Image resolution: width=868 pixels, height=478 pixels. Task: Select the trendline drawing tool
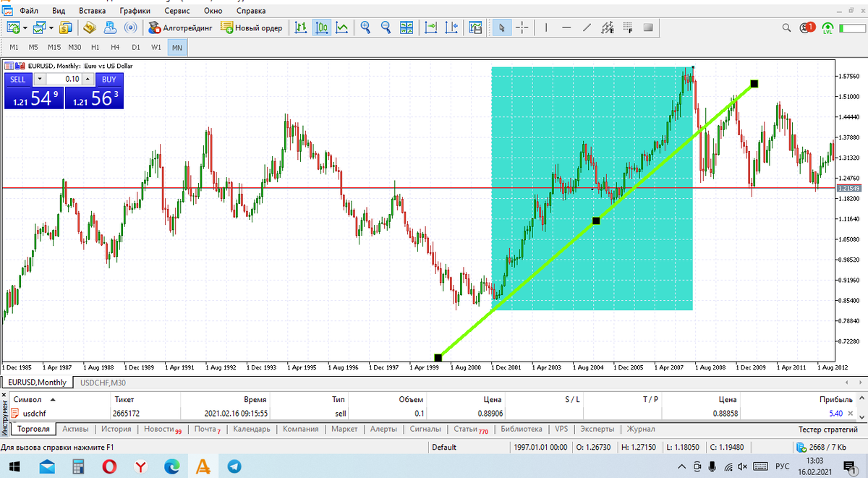[x=587, y=27]
